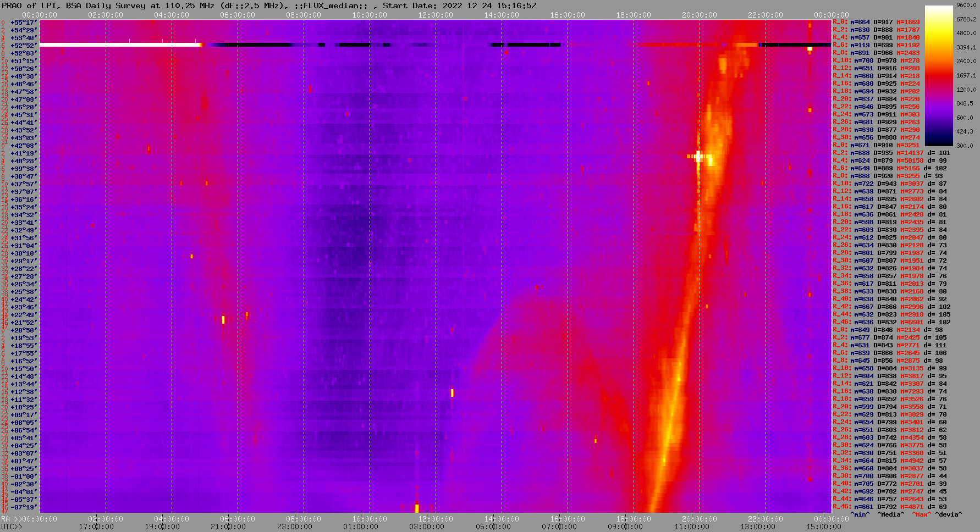
Task: Click the declination label +12°38'
Action: pyautogui.click(x=24, y=392)
